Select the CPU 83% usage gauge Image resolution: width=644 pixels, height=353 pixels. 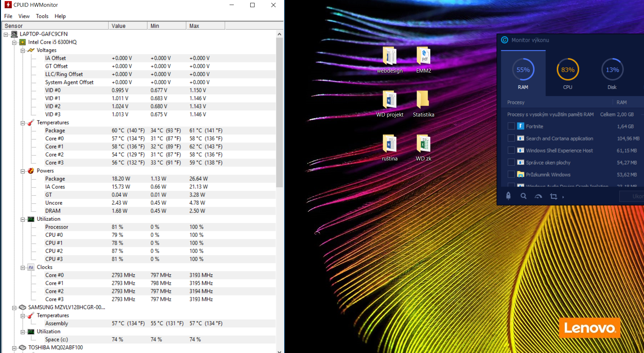coord(568,70)
